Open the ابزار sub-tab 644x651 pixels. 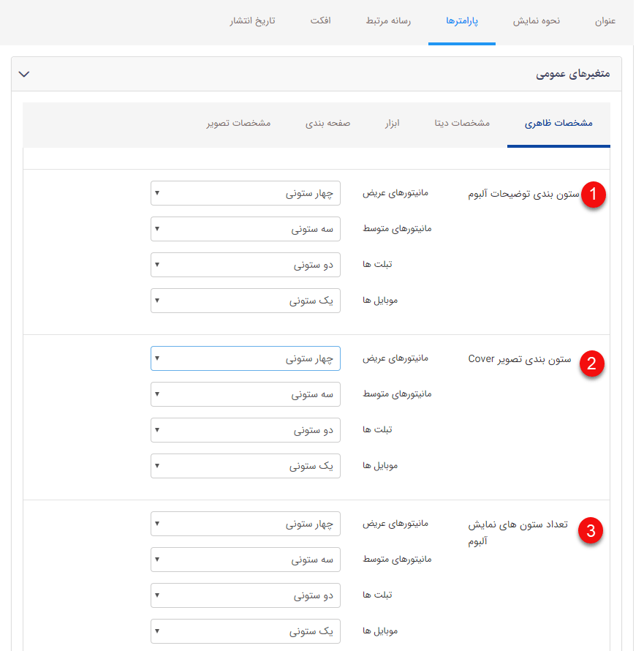(x=392, y=124)
